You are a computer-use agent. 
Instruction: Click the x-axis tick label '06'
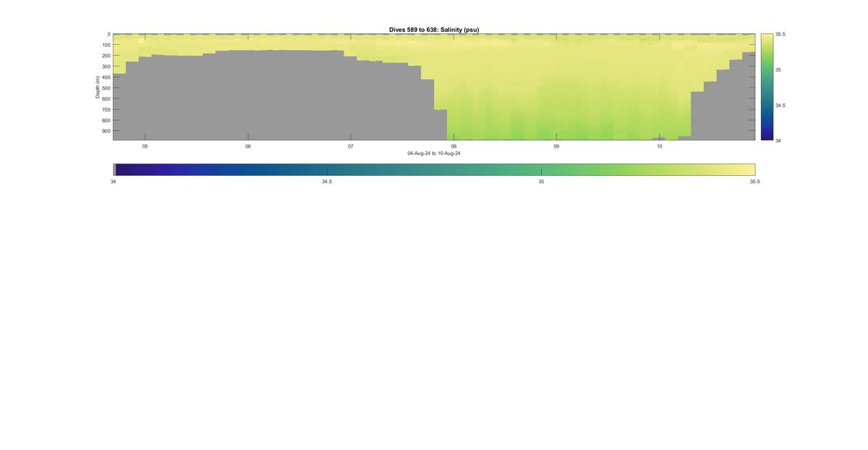[x=248, y=146]
